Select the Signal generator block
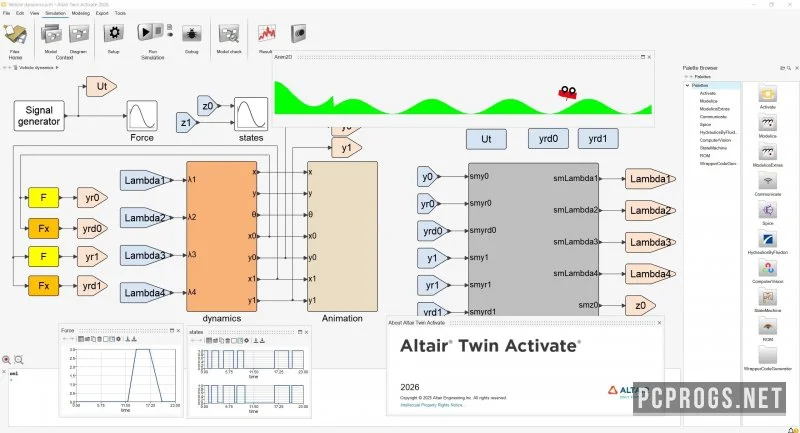 coord(39,116)
